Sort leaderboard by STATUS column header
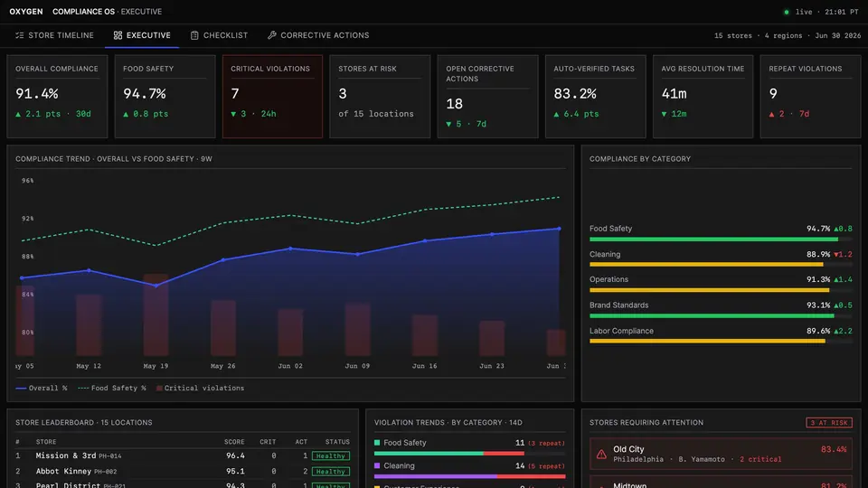868x488 pixels. (x=337, y=442)
